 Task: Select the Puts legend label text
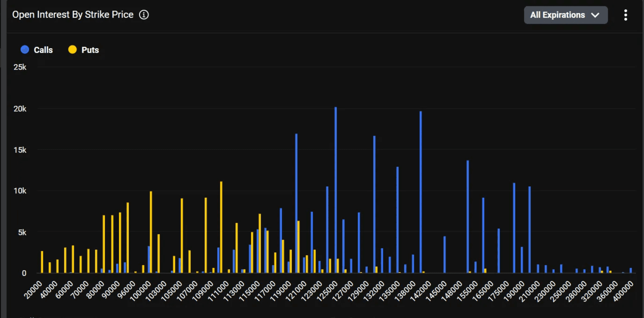tap(90, 50)
